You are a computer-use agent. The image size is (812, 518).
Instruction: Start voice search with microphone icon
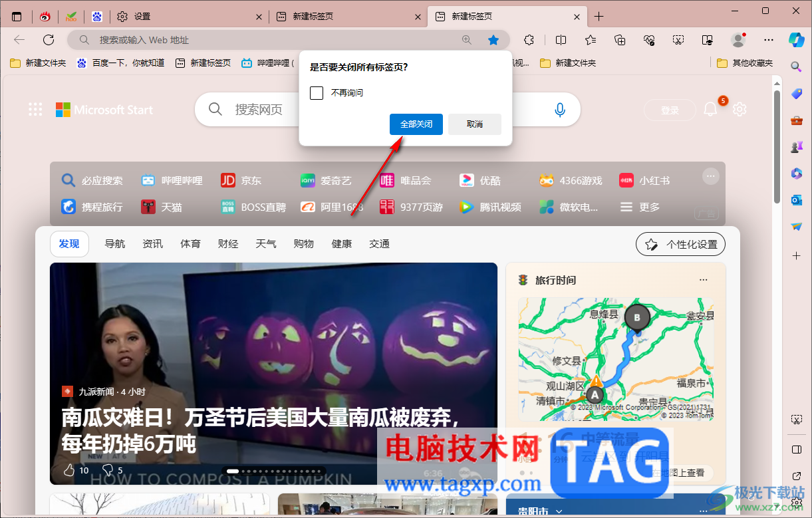560,110
